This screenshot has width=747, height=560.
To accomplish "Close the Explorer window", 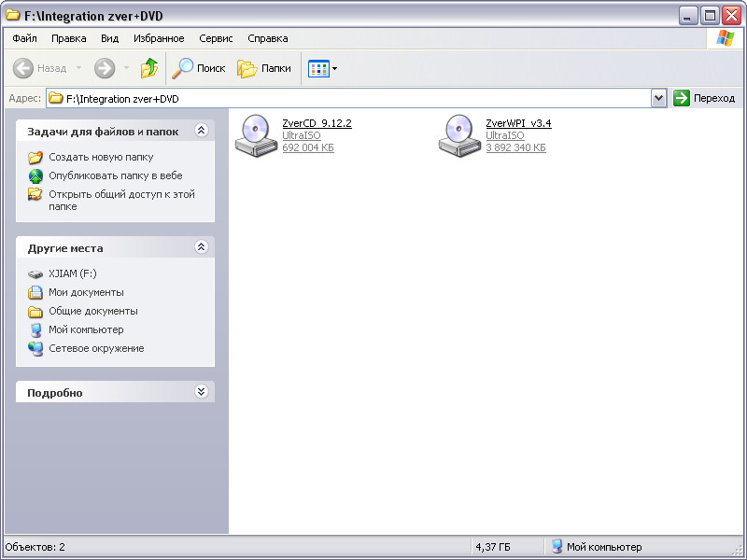I will (x=731, y=16).
